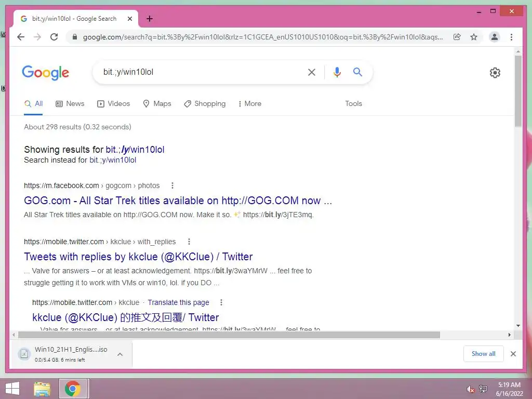Click scrollbar down arrow

(518, 326)
